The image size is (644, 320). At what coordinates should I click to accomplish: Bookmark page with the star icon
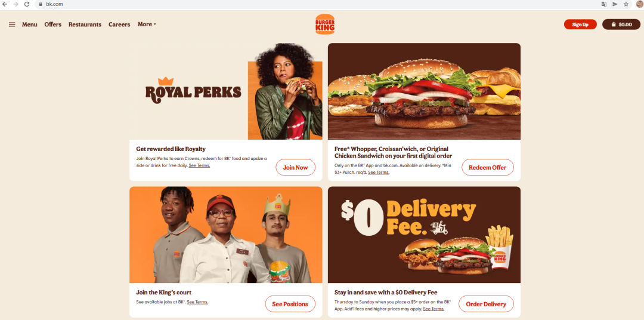point(626,4)
